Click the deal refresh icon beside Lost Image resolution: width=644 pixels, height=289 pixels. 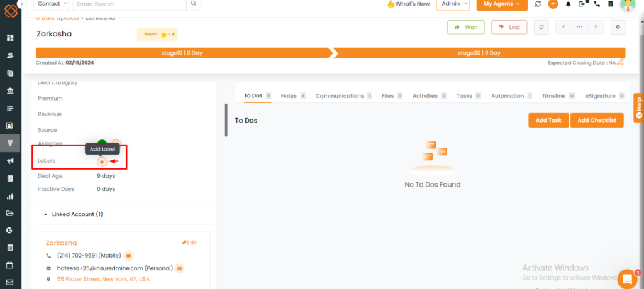point(541,27)
